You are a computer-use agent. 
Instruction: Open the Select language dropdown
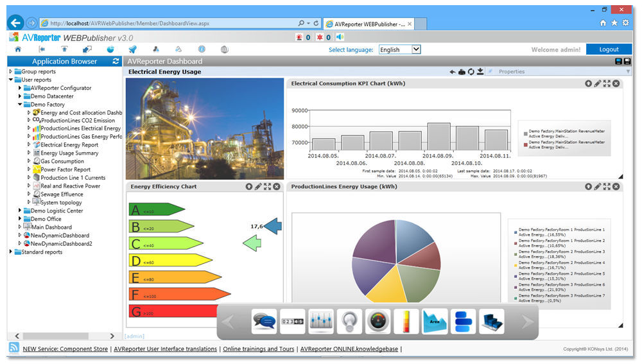(399, 49)
